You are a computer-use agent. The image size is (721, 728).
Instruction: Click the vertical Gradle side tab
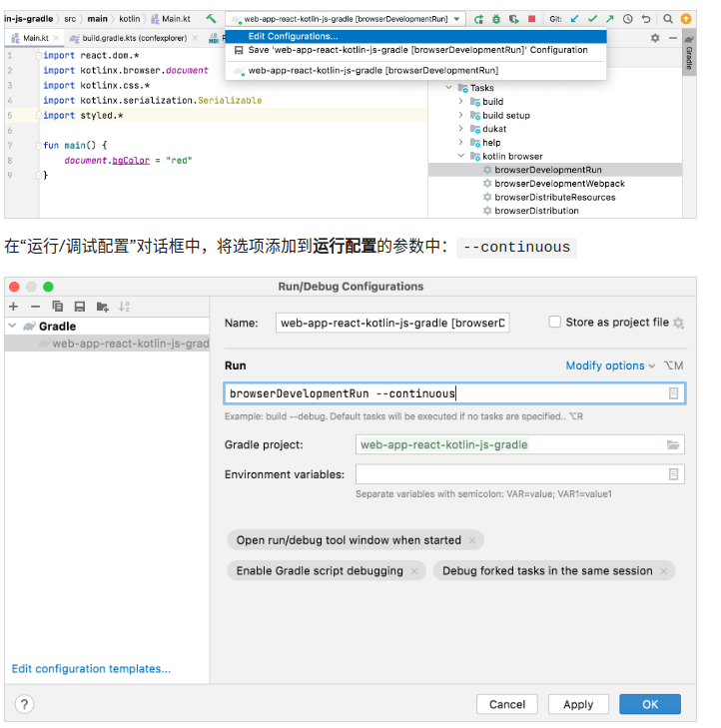click(689, 53)
